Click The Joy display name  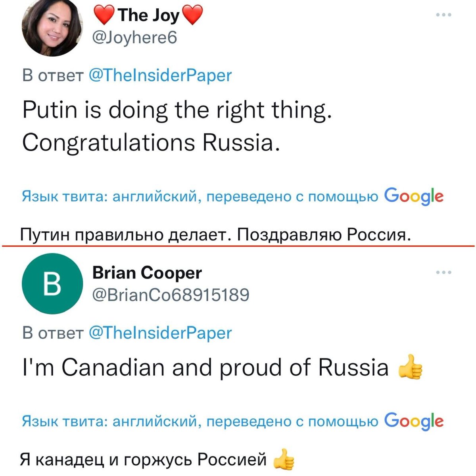pyautogui.click(x=149, y=16)
